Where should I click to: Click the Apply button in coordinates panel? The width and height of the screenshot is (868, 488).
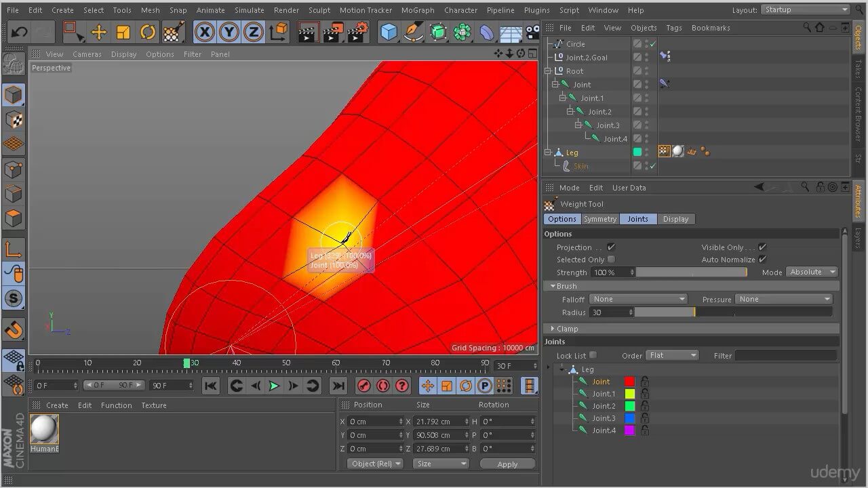pyautogui.click(x=507, y=464)
